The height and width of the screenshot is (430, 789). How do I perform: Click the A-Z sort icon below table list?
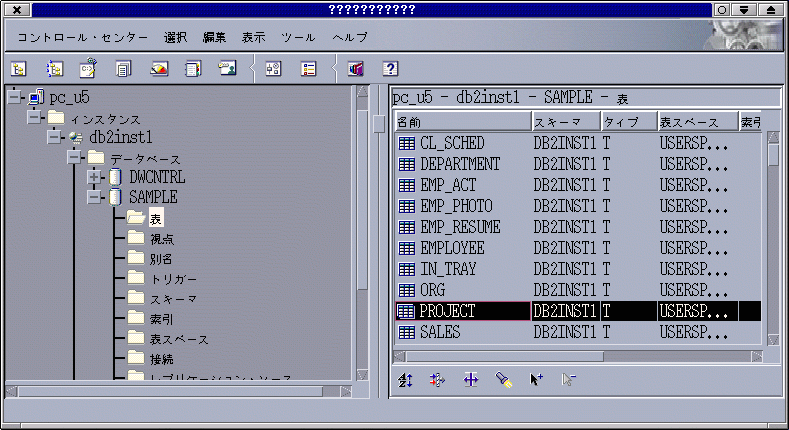pyautogui.click(x=406, y=380)
